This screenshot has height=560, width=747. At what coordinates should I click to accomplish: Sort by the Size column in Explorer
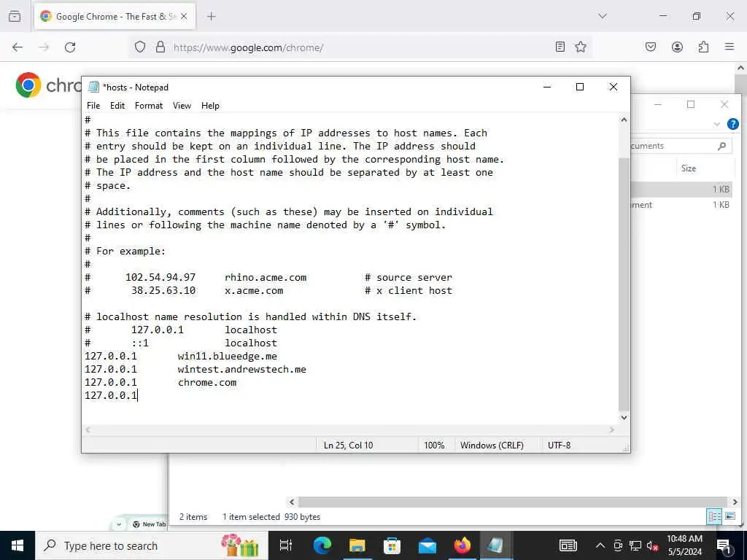point(689,168)
